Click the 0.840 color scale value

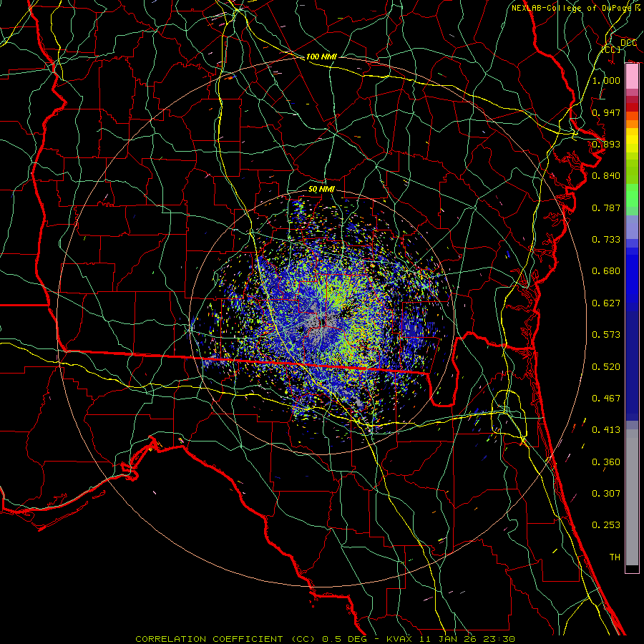click(606, 176)
